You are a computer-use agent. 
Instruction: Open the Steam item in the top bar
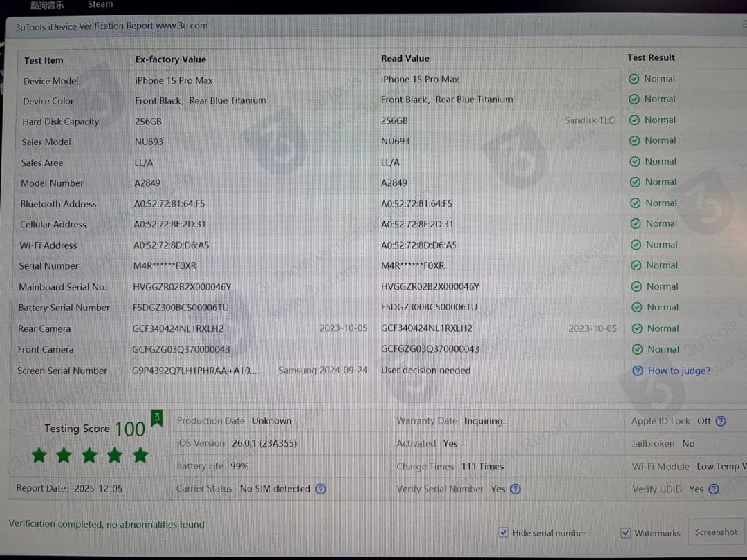(100, 4)
